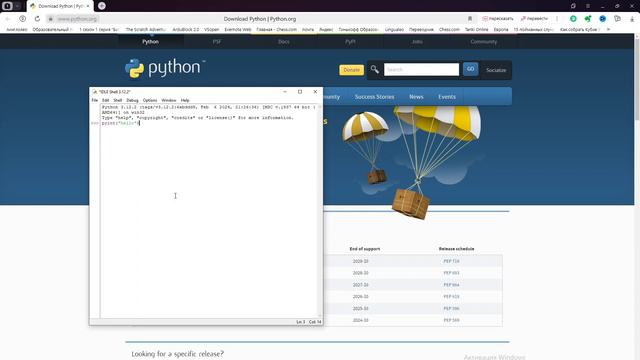The image size is (640, 360).
Task: Open the File menu in IDLE Shell
Action: pyautogui.click(x=95, y=100)
